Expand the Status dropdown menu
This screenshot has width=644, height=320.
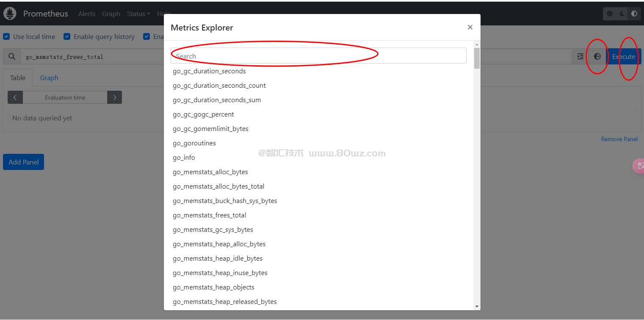(138, 14)
